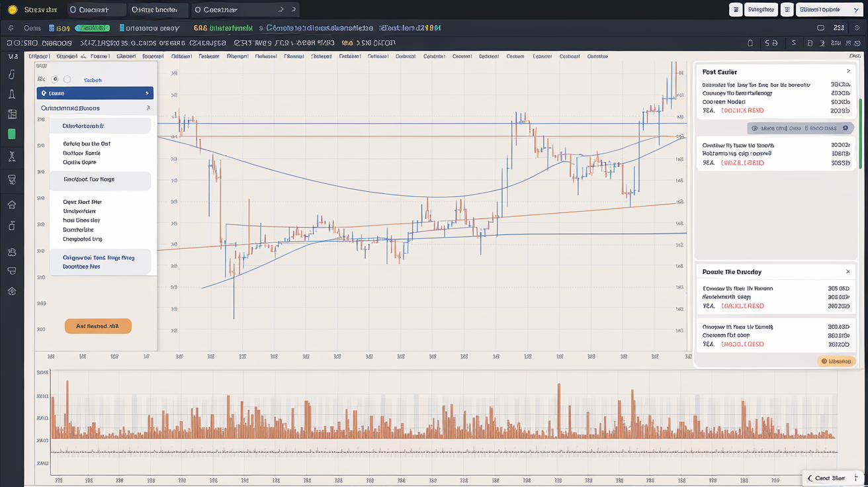Screen dimensions: 868x487
Task: Click the bottle icon below the home icon
Action: (12, 226)
